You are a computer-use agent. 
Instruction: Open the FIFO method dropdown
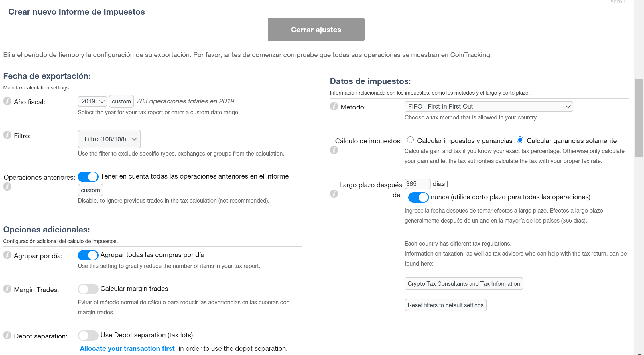coord(489,107)
